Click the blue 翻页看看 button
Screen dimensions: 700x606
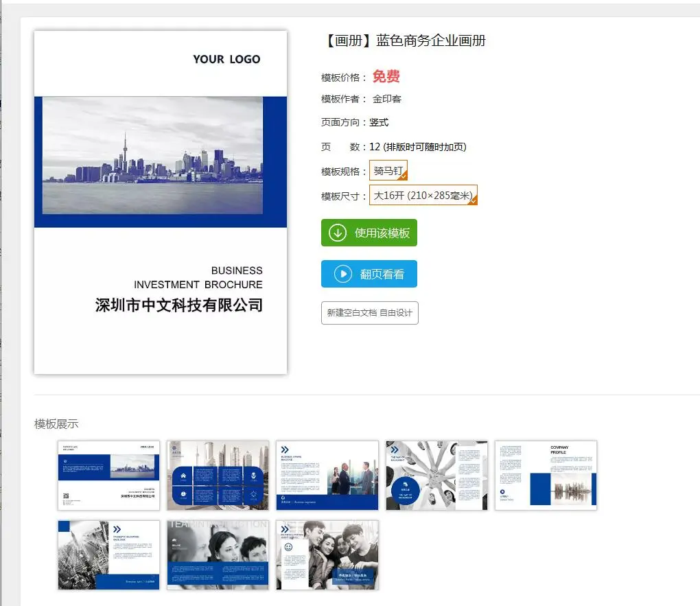pos(369,274)
